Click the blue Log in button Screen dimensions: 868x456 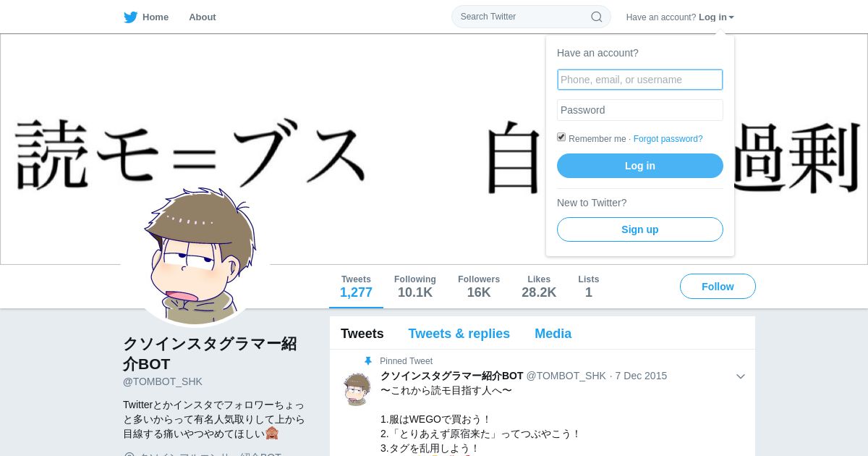(x=640, y=166)
